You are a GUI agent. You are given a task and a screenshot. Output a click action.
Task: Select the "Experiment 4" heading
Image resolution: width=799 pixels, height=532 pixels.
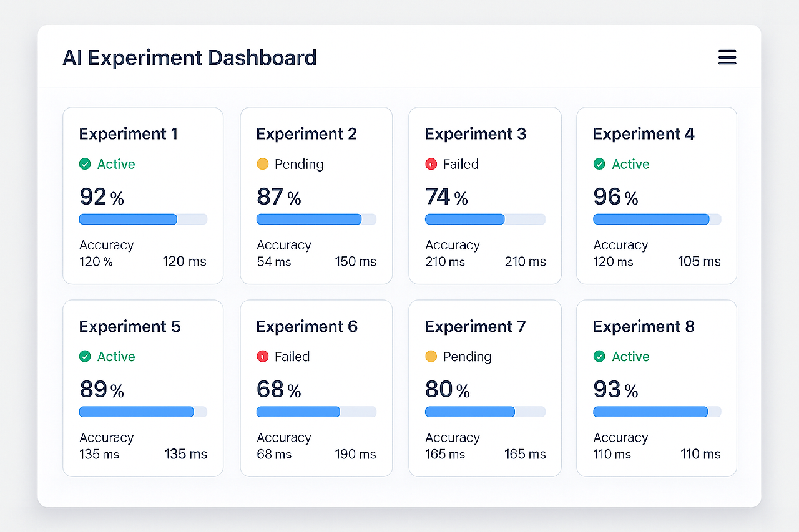point(644,134)
